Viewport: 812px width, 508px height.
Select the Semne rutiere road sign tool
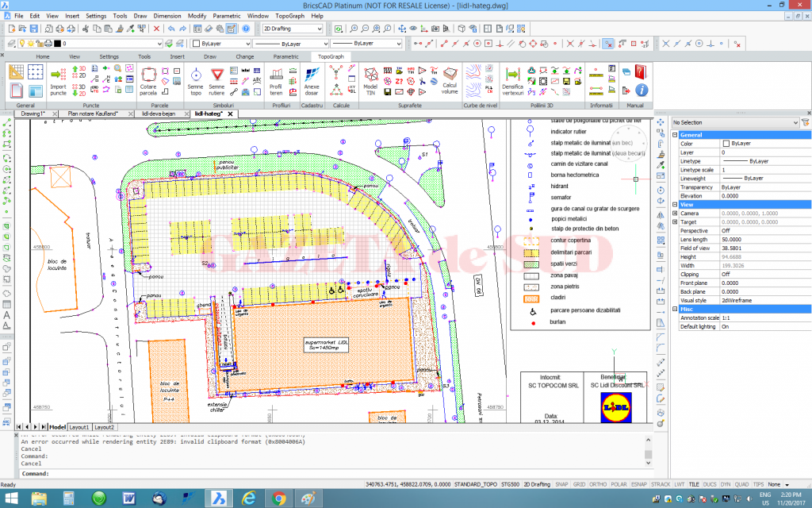(x=216, y=82)
